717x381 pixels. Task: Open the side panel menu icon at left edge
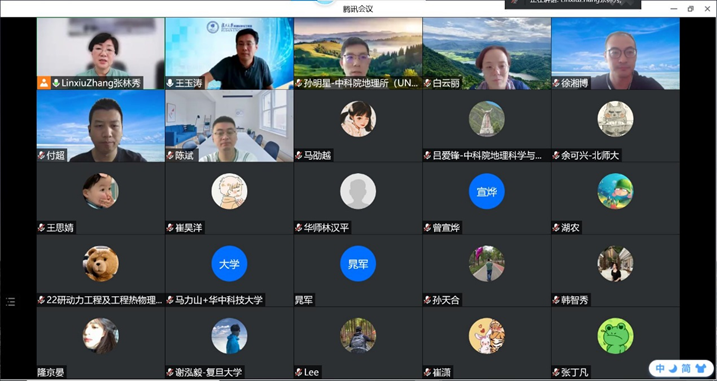click(11, 302)
